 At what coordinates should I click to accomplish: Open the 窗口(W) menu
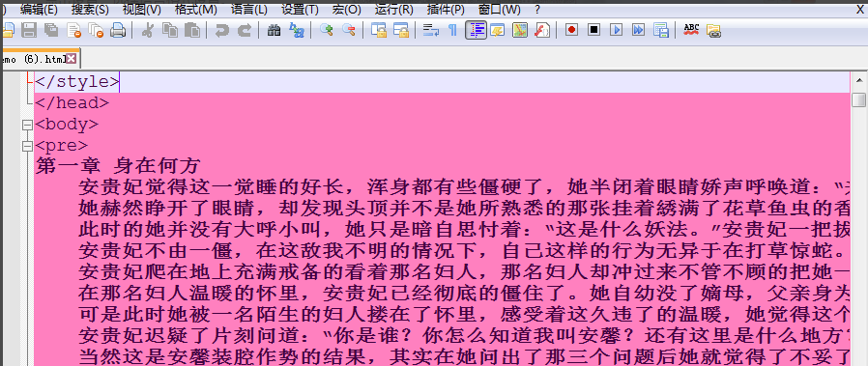500,10
